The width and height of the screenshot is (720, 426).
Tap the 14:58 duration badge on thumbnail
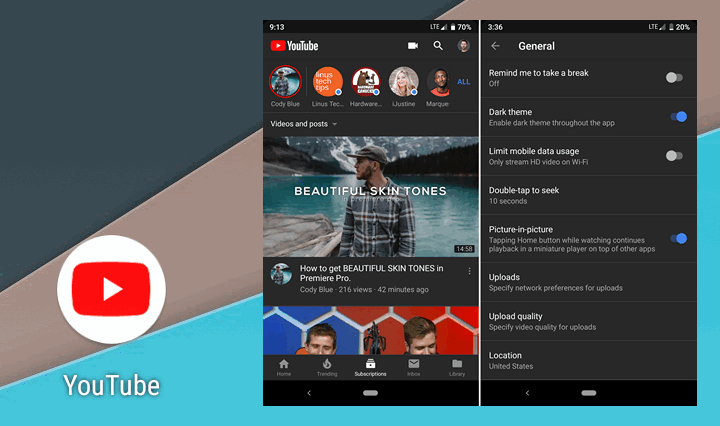tap(464, 249)
